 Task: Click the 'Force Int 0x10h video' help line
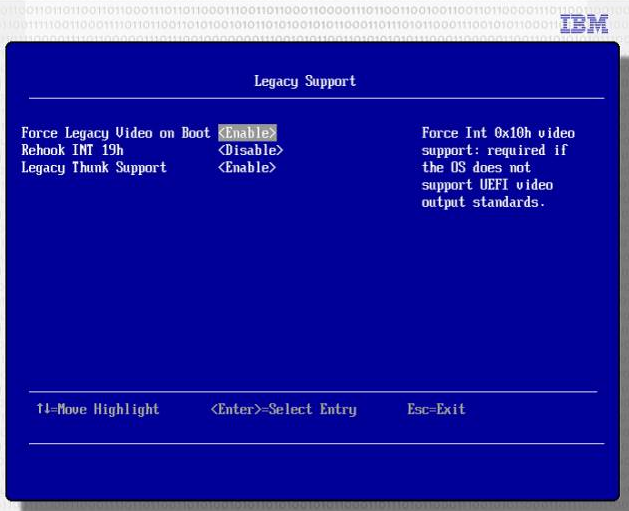pyautogui.click(x=498, y=133)
